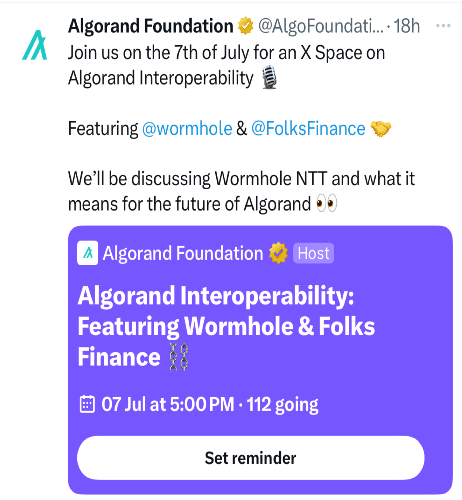Screen dimensions: 462x500
Task: Open the Algorand Foundation profile avatar
Action: [x=35, y=45]
